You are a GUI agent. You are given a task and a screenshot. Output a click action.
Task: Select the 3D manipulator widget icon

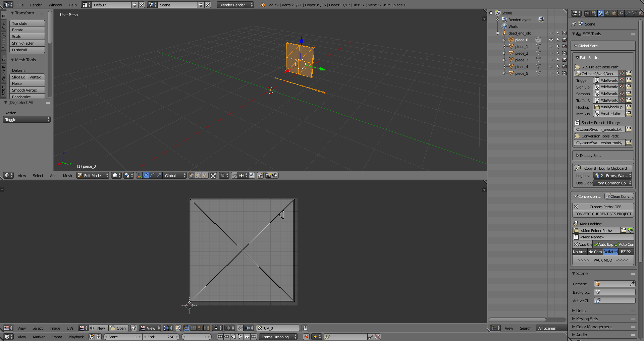point(139,175)
